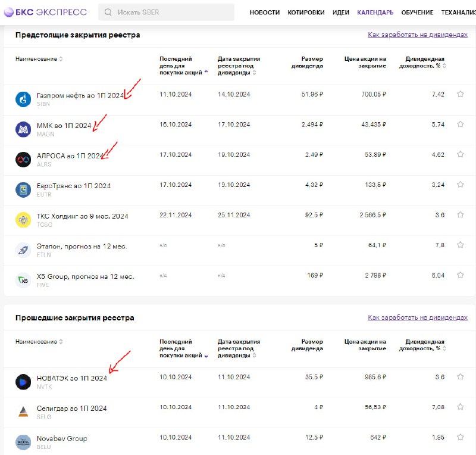
Task: Click ТКС Холдинг share price 2 566,5 ₽
Action: pos(373,215)
